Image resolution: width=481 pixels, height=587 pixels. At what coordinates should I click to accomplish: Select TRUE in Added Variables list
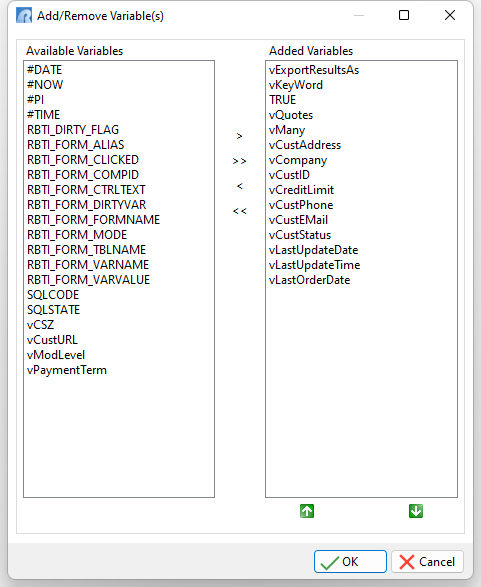point(282,100)
